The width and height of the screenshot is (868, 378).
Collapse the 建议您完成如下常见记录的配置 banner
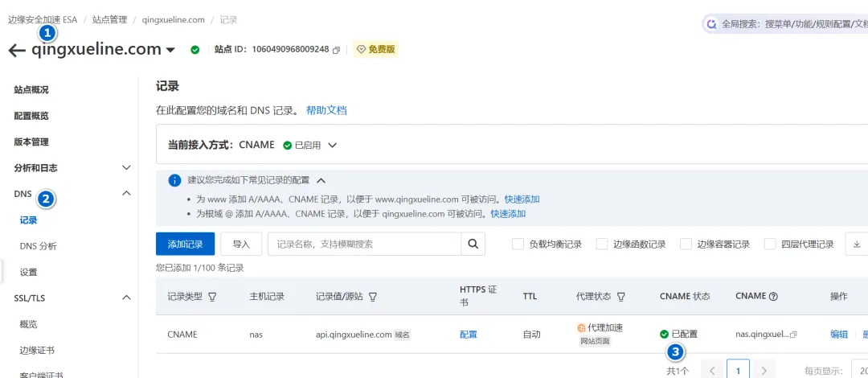point(321,181)
